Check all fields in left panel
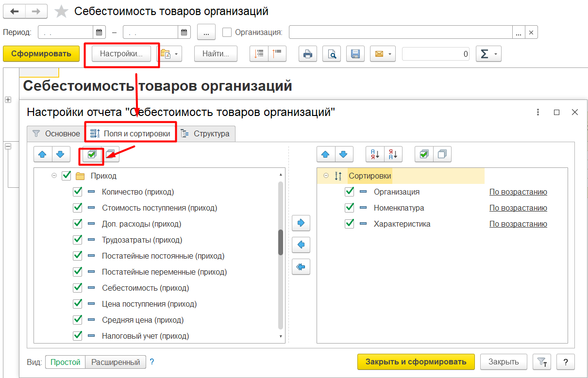Viewport: 588px width, 378px height. click(x=92, y=154)
